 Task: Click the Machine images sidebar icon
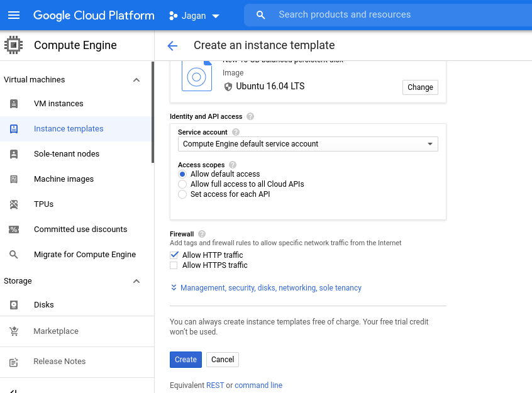click(14, 179)
